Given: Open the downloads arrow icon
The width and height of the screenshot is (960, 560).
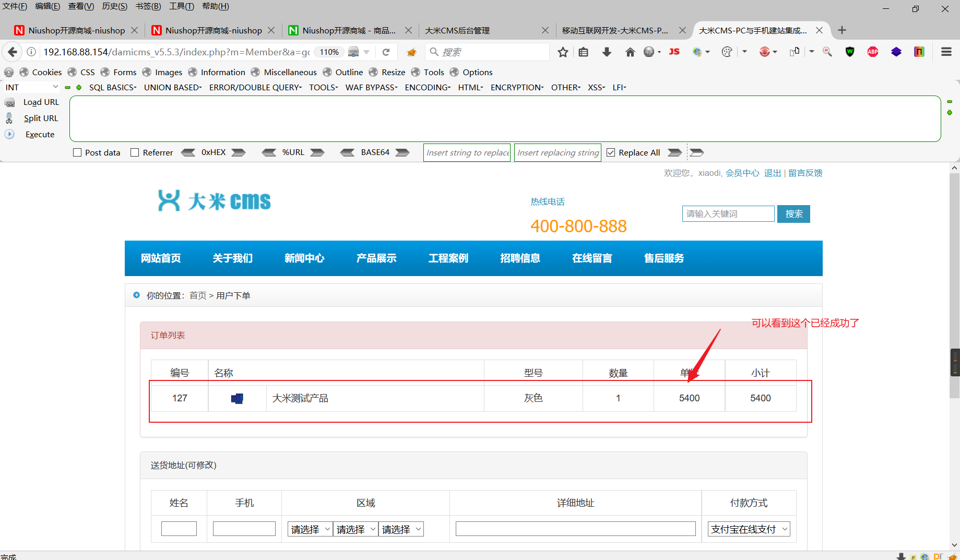Looking at the screenshot, I should click(x=607, y=52).
